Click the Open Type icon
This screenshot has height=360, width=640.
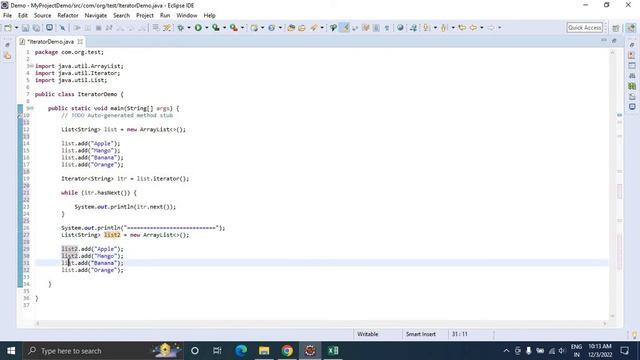point(291,28)
